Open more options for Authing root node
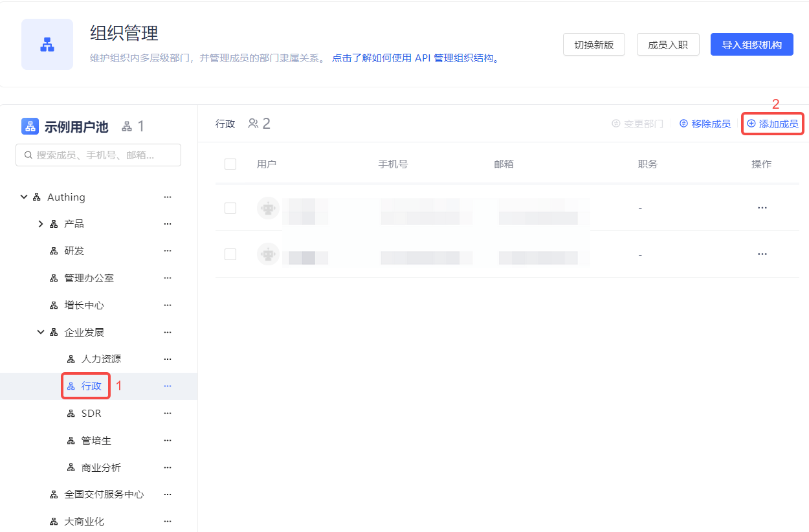809x532 pixels. [x=168, y=197]
